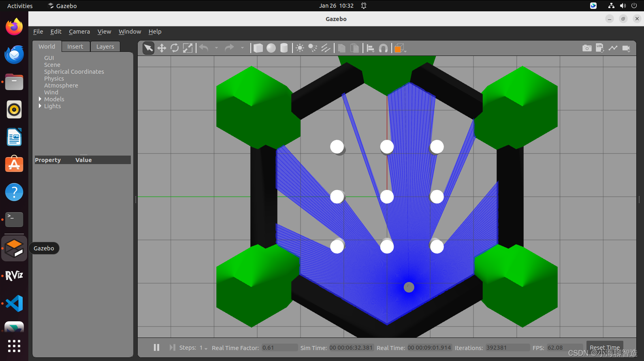The height and width of the screenshot is (361, 644).
Task: Open Thunderbird from the dock
Action: 14,55
